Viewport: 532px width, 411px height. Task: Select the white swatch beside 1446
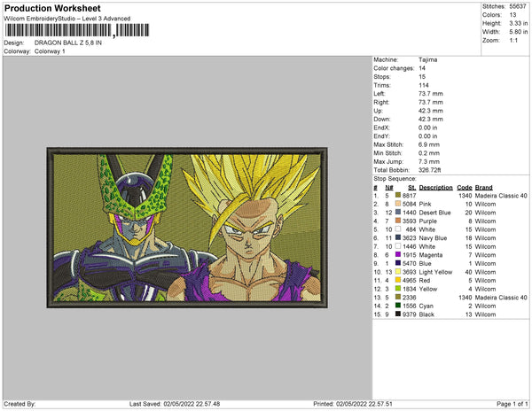click(398, 246)
